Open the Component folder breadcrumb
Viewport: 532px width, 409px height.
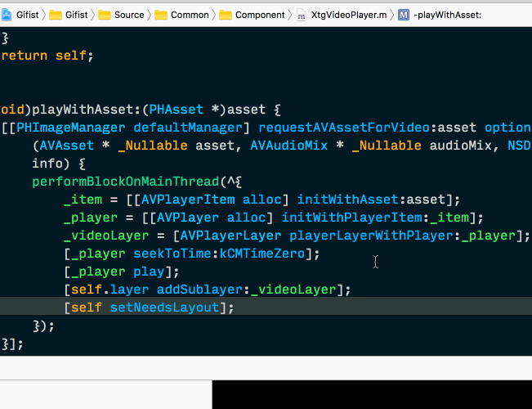tap(252, 15)
